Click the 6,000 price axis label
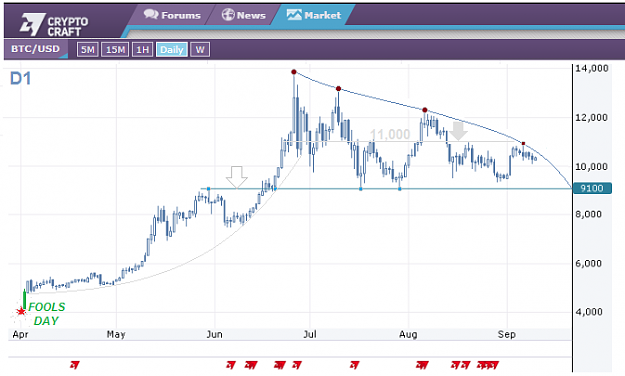The height and width of the screenshot is (376, 625). (x=589, y=264)
